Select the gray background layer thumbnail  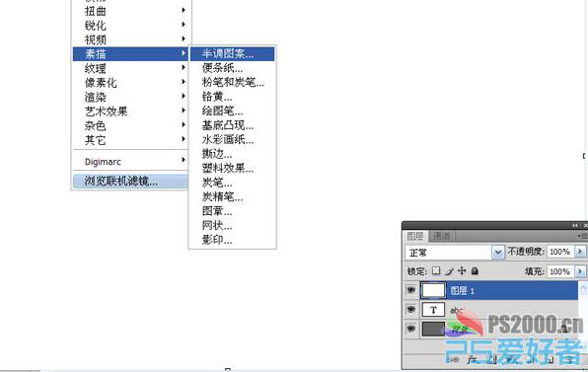click(x=433, y=329)
